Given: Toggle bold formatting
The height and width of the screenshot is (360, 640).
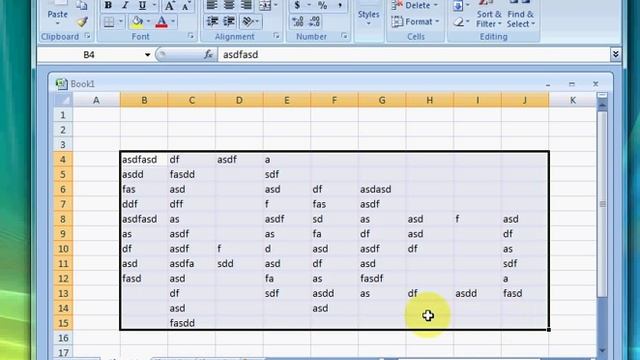Looking at the screenshot, I should [x=108, y=5].
